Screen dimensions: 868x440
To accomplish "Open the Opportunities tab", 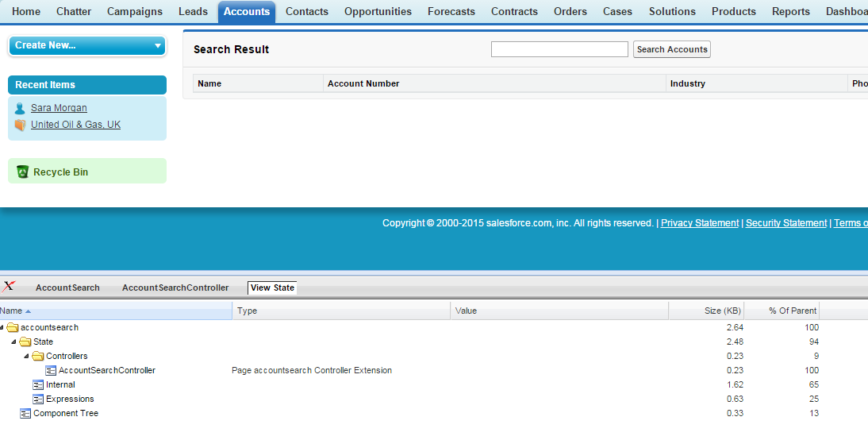I will (378, 11).
